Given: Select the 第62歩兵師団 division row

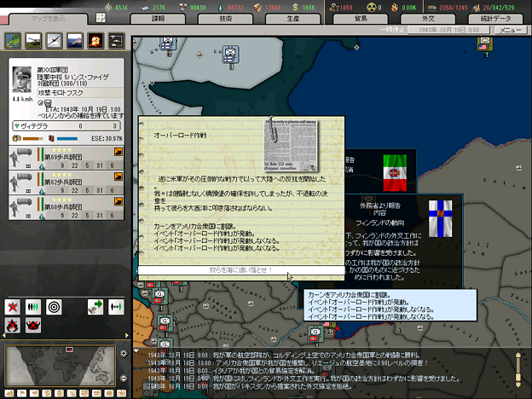Looking at the screenshot, I should tap(66, 182).
